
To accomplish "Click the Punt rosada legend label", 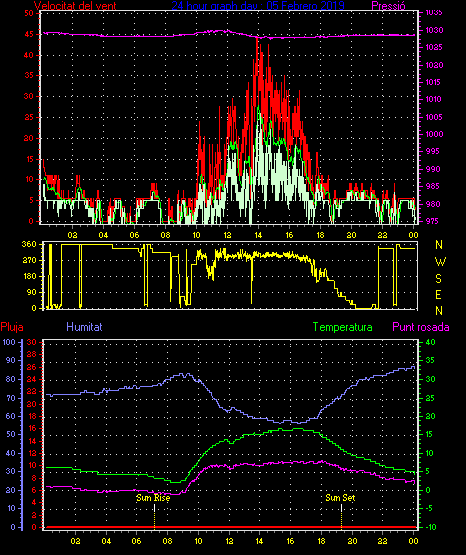I will (421, 327).
